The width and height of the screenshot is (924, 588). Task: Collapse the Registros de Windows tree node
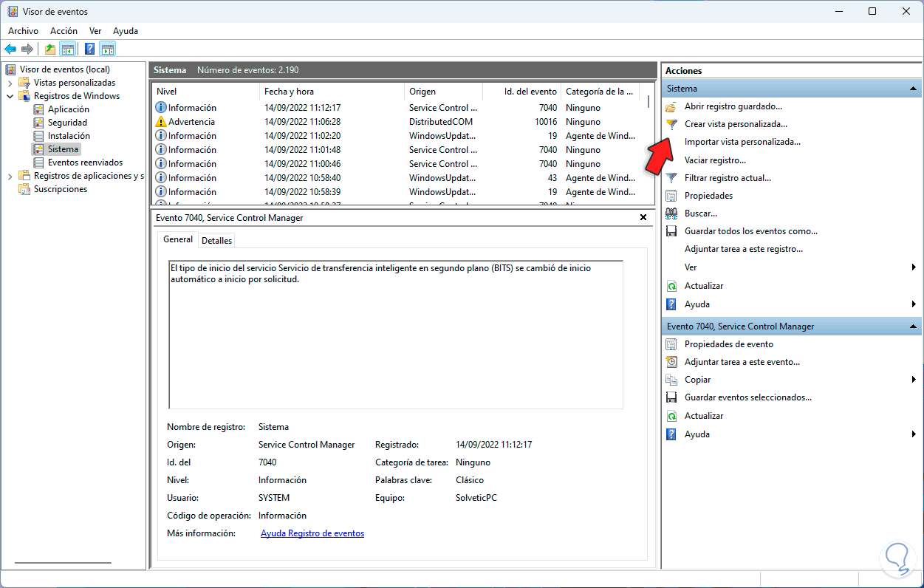tap(10, 96)
